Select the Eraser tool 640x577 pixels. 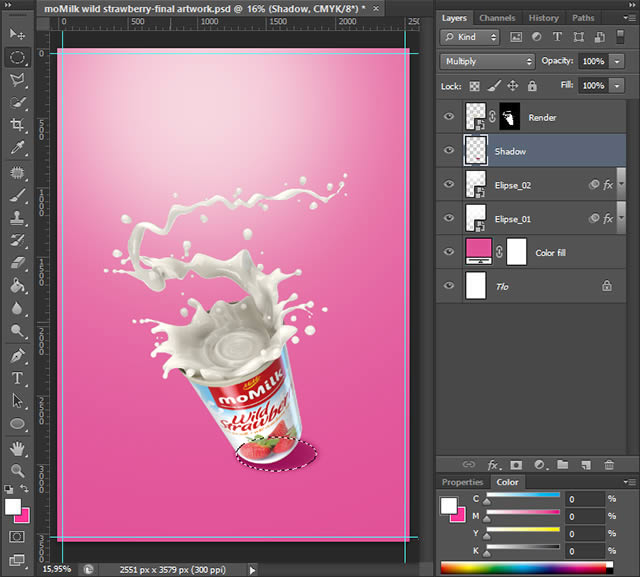click(17, 262)
